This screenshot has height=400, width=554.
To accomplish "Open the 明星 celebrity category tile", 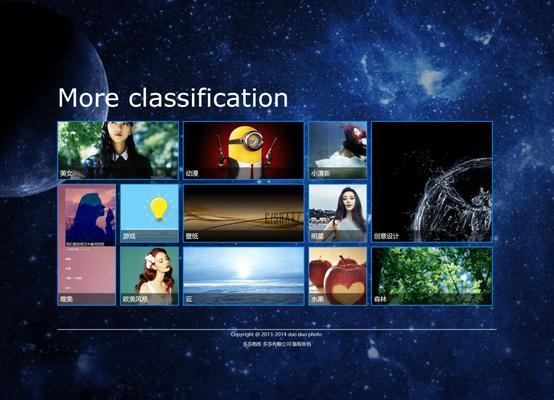I will (338, 213).
